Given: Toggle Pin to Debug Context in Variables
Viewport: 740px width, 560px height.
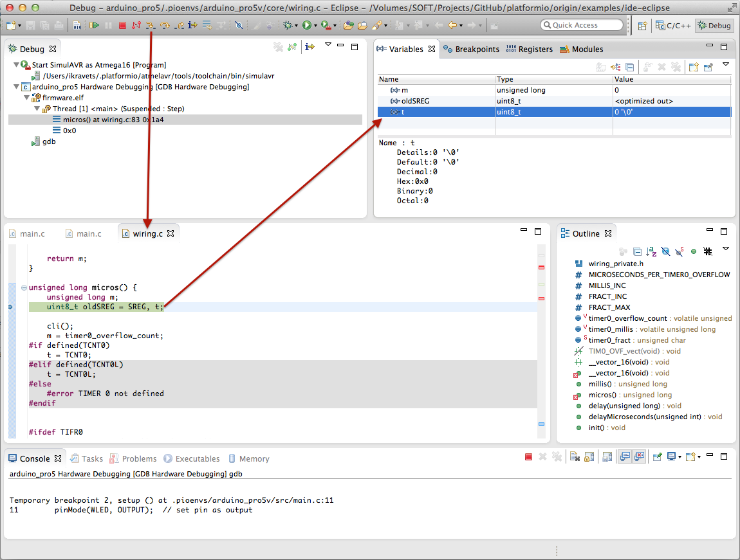Looking at the screenshot, I should tap(708, 68).
